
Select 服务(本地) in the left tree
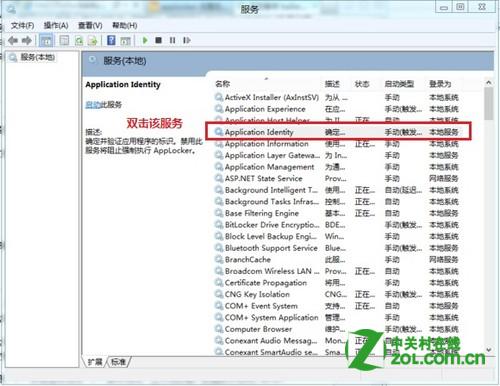click(x=37, y=57)
